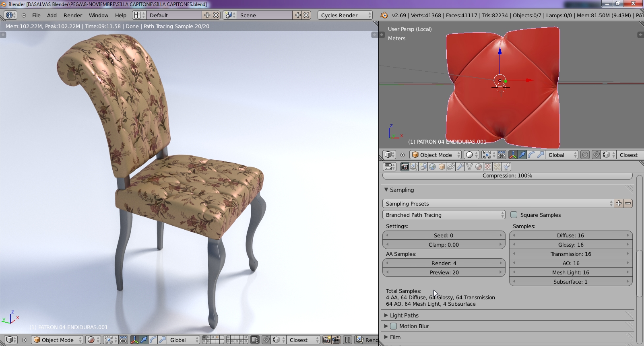Click the OpenGL render image camera icon
The height and width of the screenshot is (346, 644).
tap(327, 340)
